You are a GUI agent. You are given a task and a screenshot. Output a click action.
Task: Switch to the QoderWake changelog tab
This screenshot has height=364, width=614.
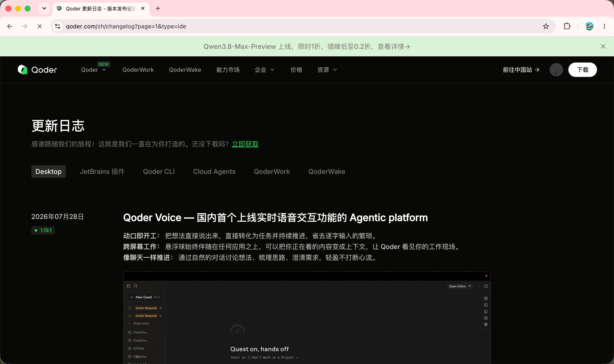(327, 171)
